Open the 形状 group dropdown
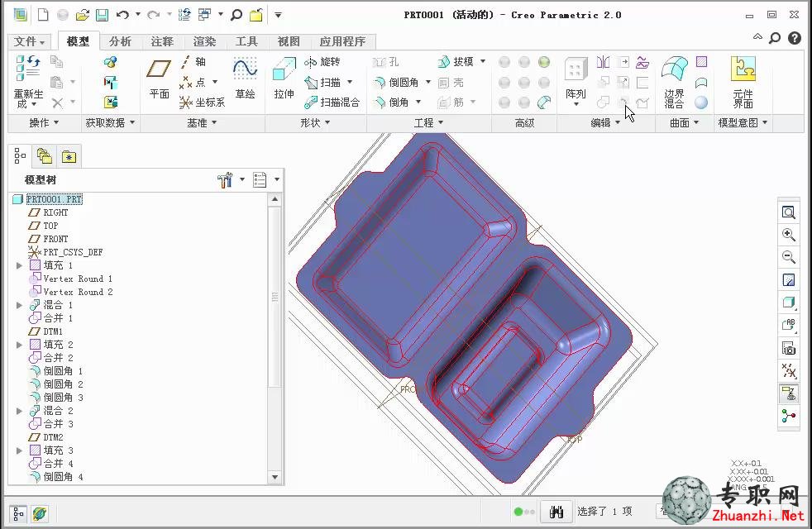Screen dimensions: 812x529 (315, 122)
